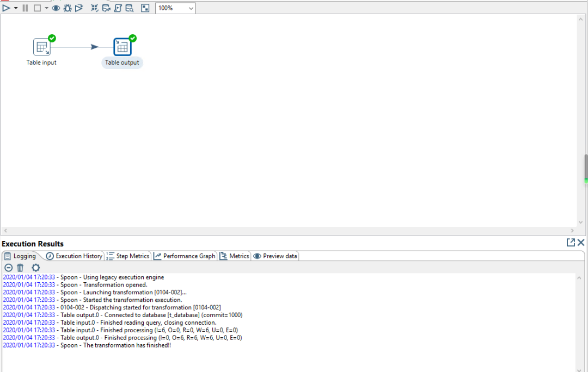
Task: Open the run options dropdown arrow
Action: pyautogui.click(x=16, y=8)
